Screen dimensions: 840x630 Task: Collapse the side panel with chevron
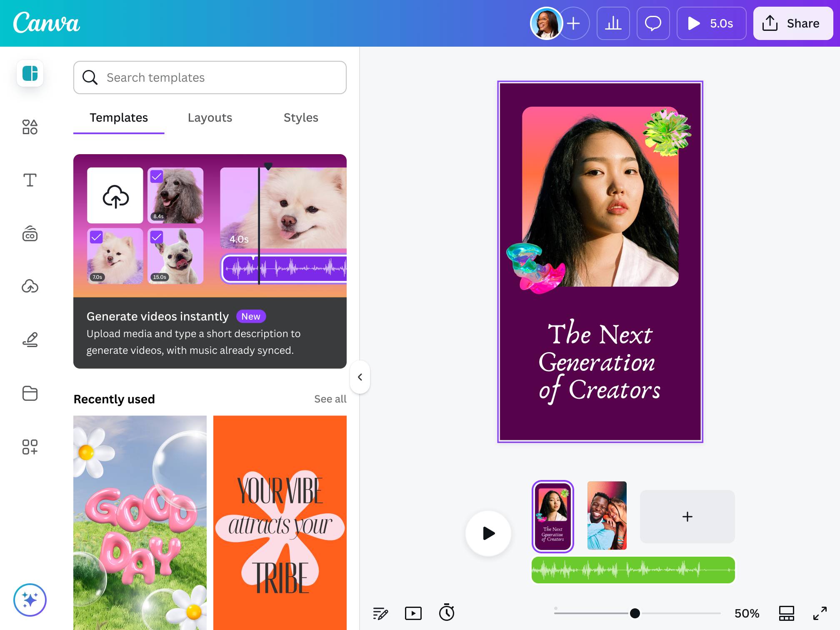pyautogui.click(x=360, y=377)
